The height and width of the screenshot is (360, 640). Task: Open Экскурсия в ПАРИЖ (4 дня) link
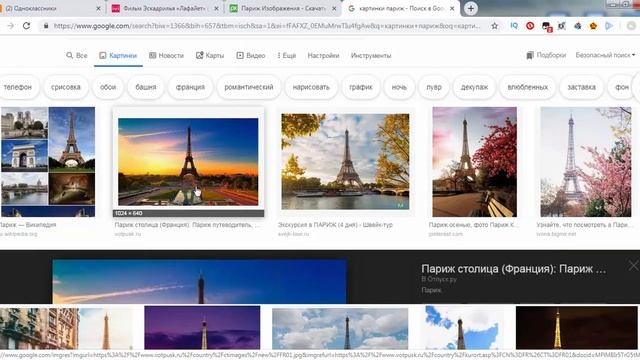335,224
